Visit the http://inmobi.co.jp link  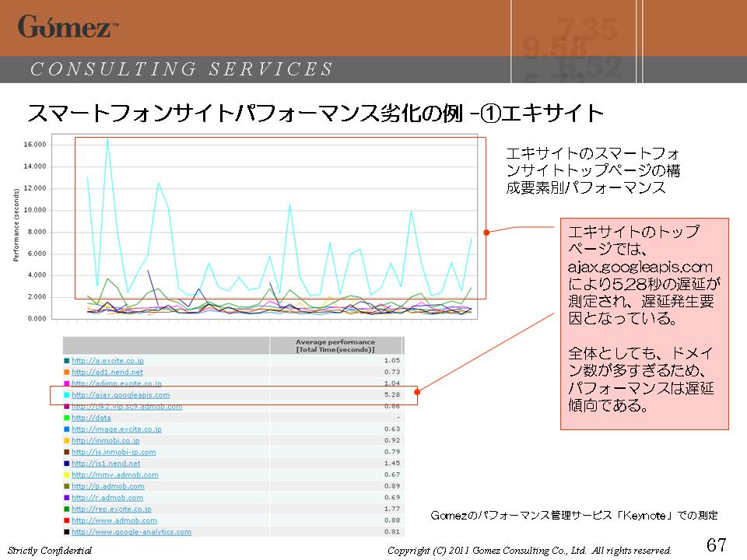tap(105, 441)
